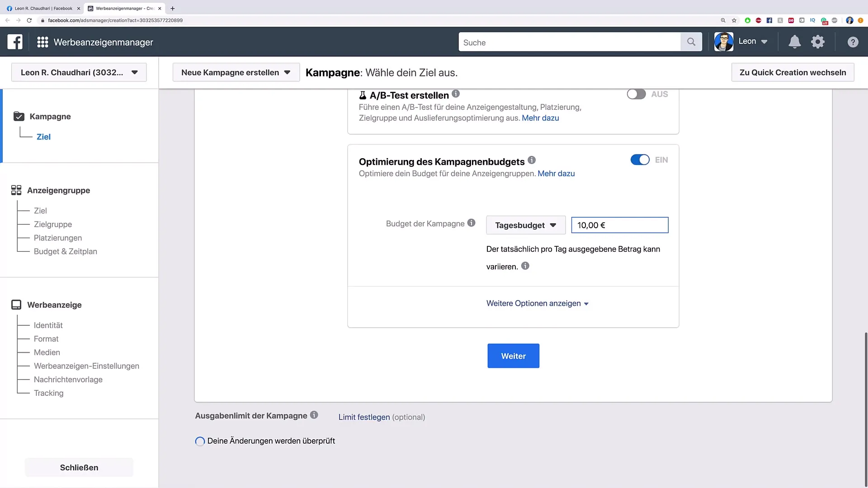
Task: Select Ziel under Kampagne in sidebar
Action: [x=43, y=137]
